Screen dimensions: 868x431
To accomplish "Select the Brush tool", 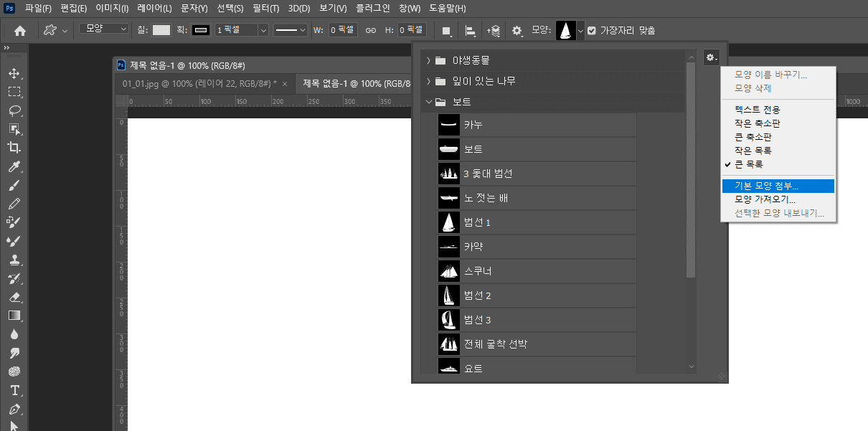I will 14,185.
